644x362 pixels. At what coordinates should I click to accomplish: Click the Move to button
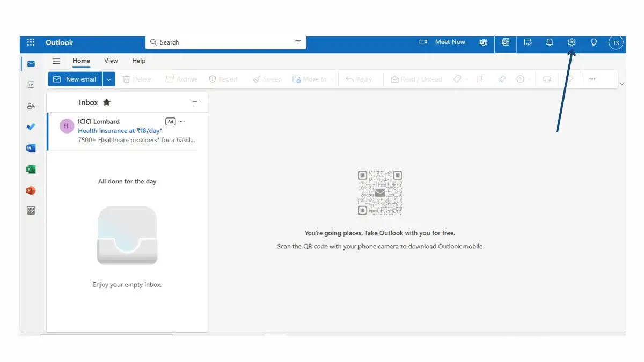coord(310,79)
